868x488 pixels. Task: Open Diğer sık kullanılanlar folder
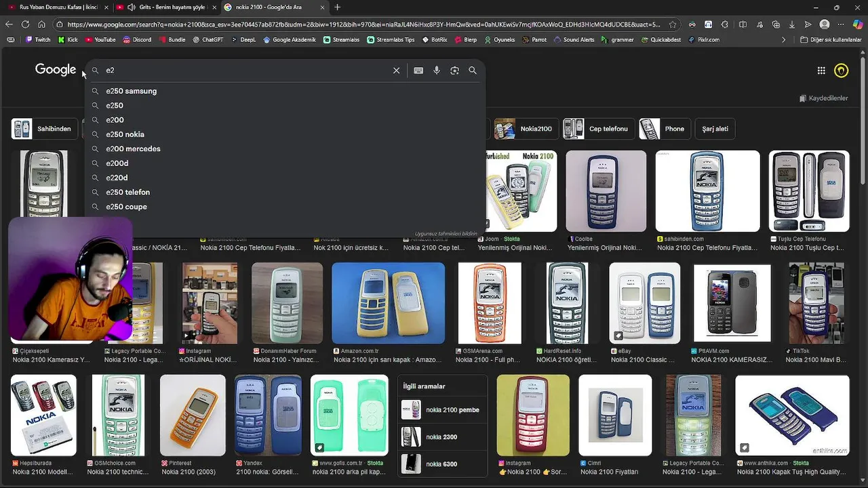click(x=831, y=40)
